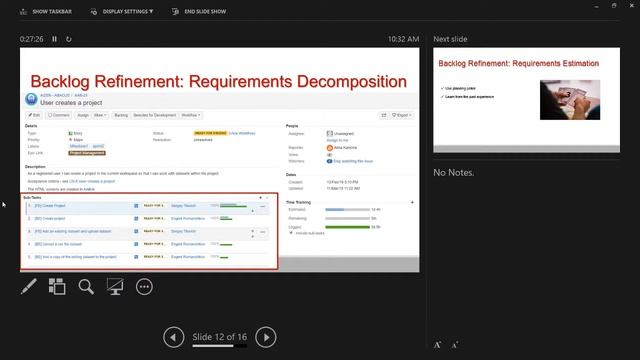Restart the presentation timer
This screenshot has width=640, height=360.
pos(69,39)
